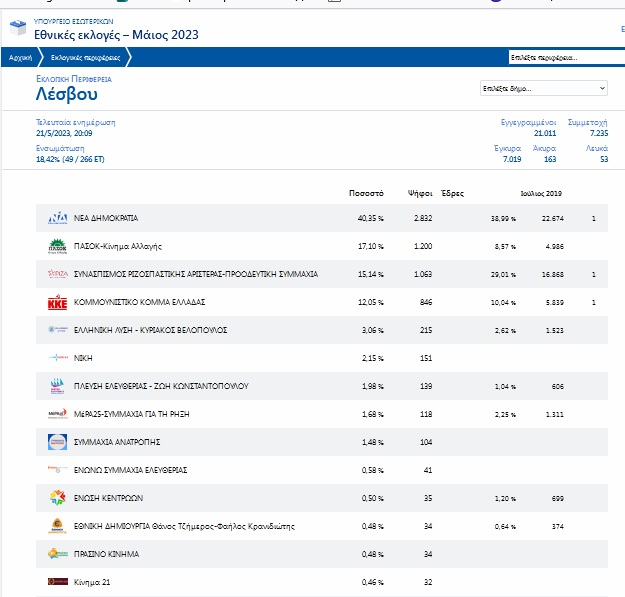This screenshot has height=597, width=625.
Task: Click the Ποσοστό column header
Action: (x=366, y=193)
